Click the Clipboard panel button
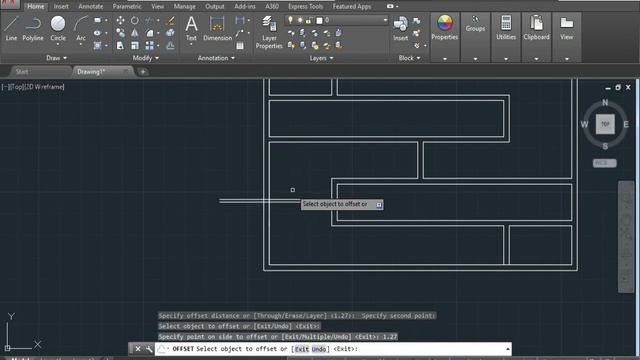The width and height of the screenshot is (640, 360). click(x=536, y=28)
